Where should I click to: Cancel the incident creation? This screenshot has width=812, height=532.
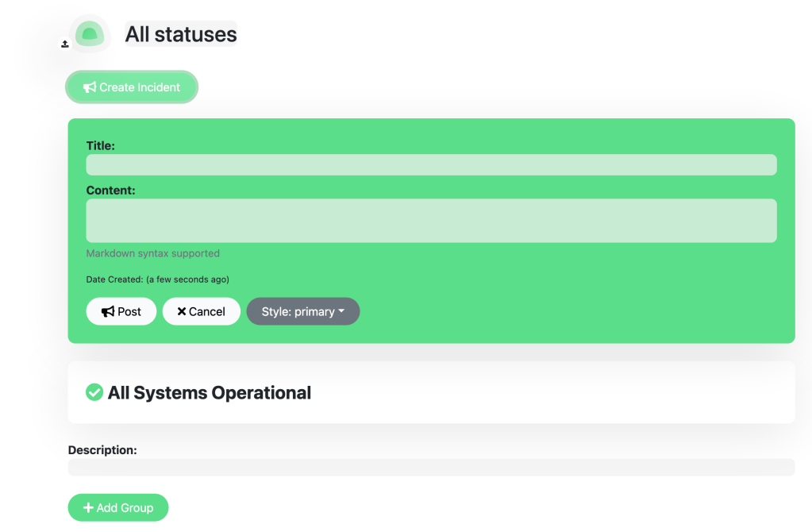[202, 312]
